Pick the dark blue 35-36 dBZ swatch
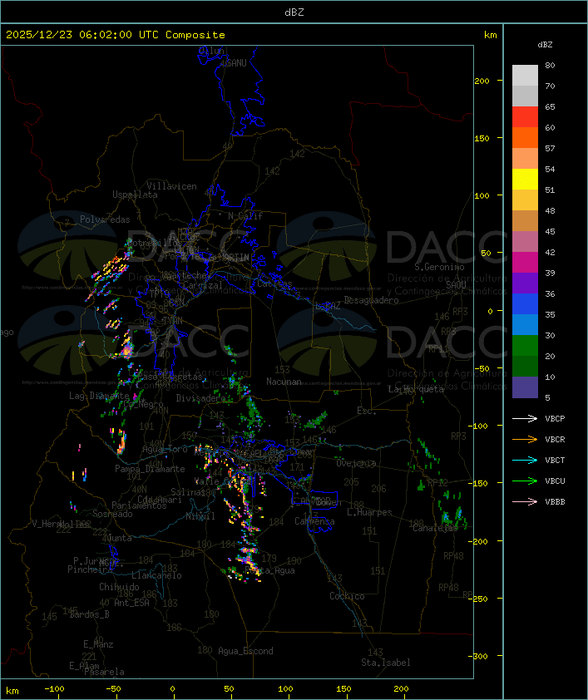 [x=525, y=304]
